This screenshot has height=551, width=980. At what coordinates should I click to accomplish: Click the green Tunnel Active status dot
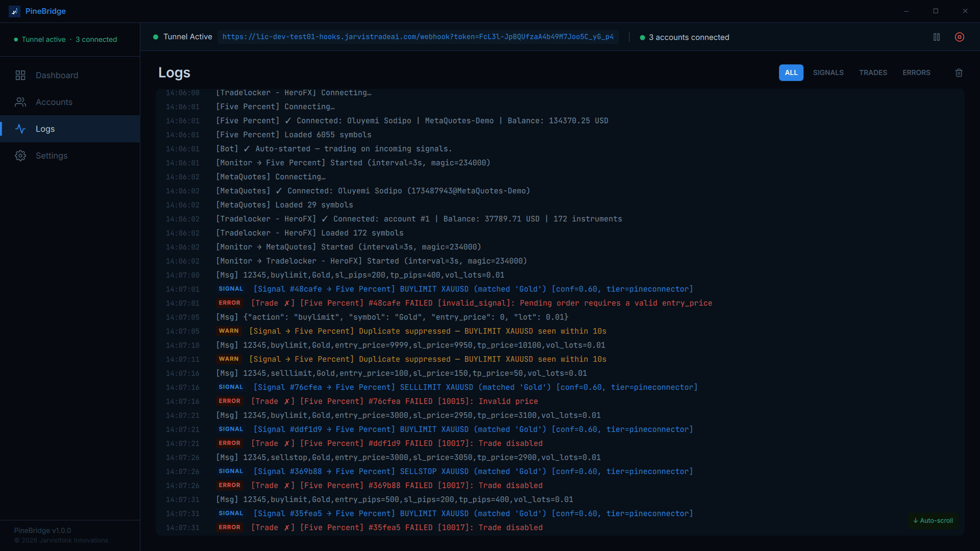click(156, 37)
